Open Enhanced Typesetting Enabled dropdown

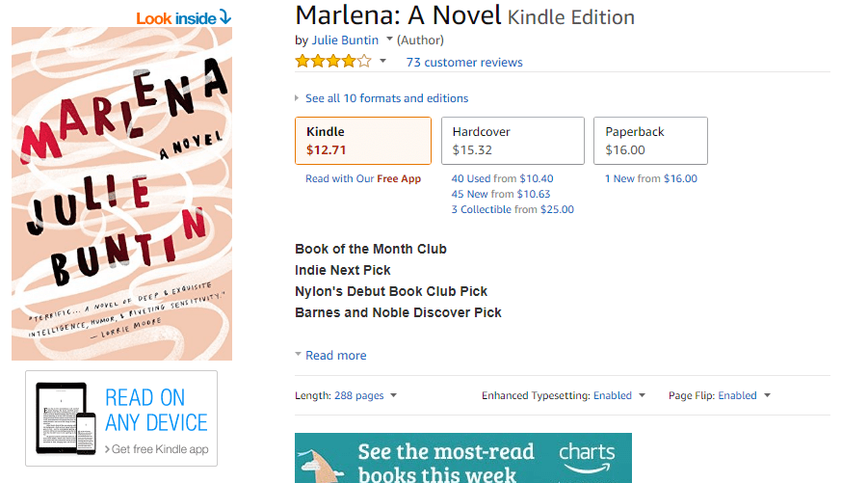pos(563,395)
